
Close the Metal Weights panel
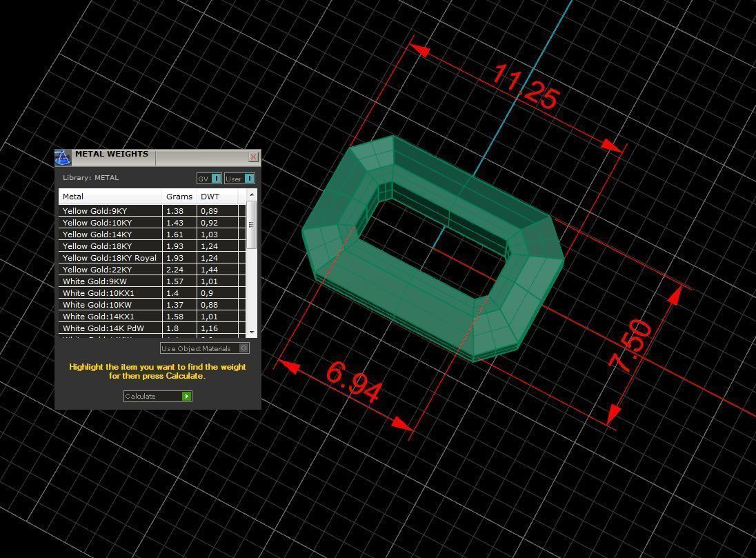point(253,157)
